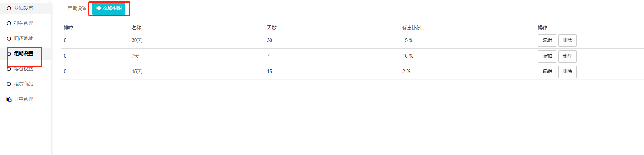Delete the 30天 rental period row
This screenshot has width=644, height=155.
pos(567,40)
